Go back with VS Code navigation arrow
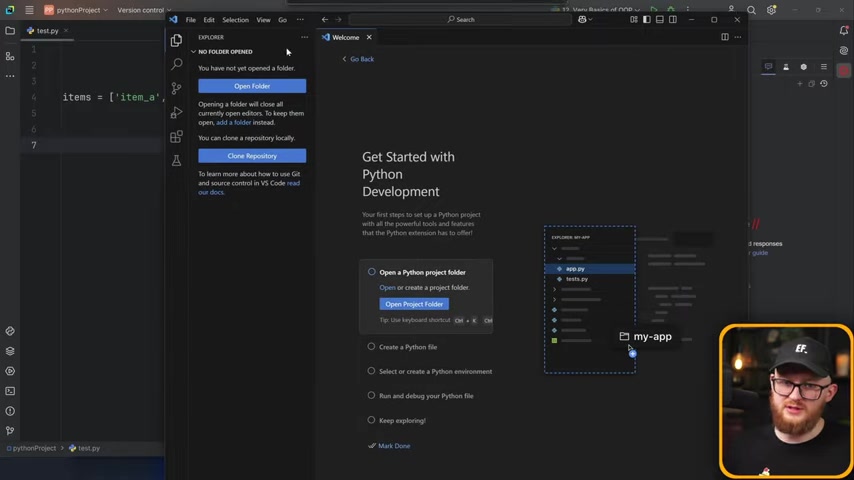 [x=325, y=20]
